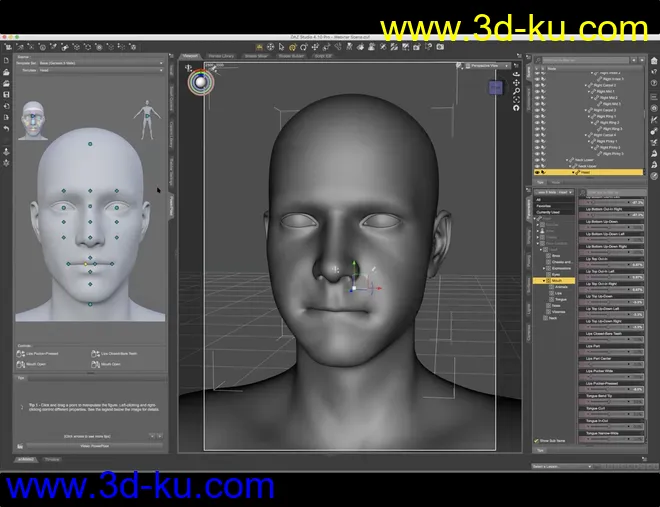This screenshot has width=660, height=507.
Task: Toggle visibility eye of Head node
Action: coord(537,172)
